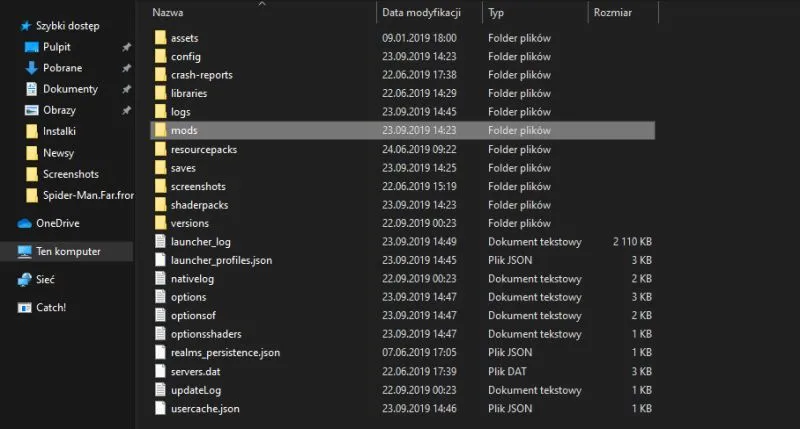Click the servers.dat file icon

[x=161, y=371]
